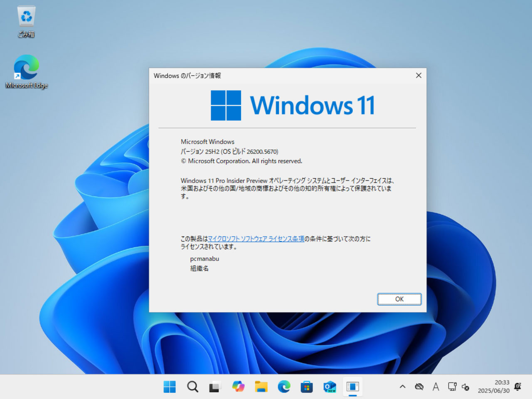The image size is (532, 399).
Task: Launch Microsoft Edge from the taskbar
Action: 284,387
